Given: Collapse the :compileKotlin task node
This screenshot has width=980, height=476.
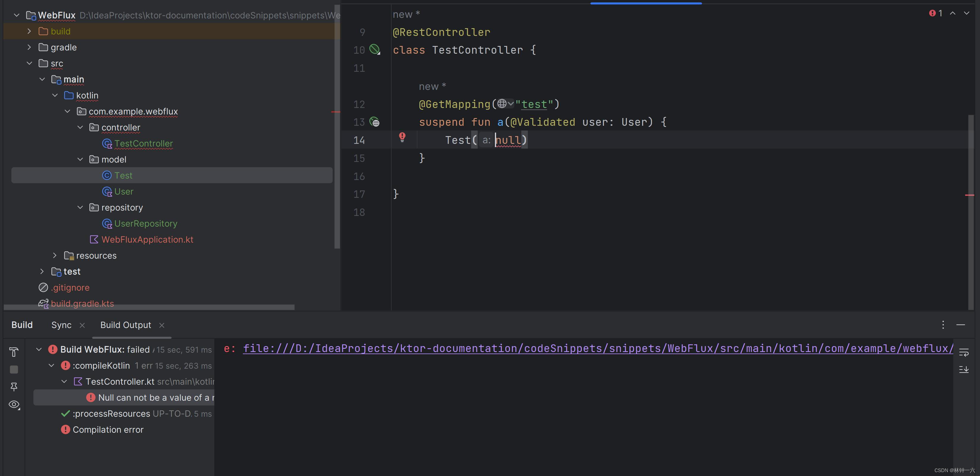Looking at the screenshot, I should click(51, 365).
